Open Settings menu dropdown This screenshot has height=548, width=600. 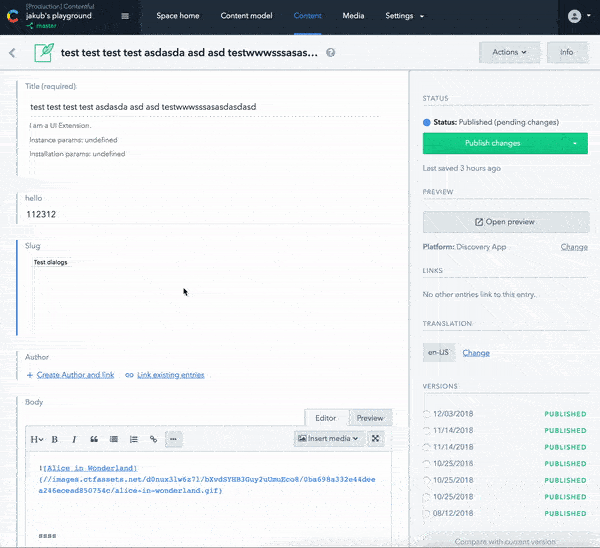404,16
